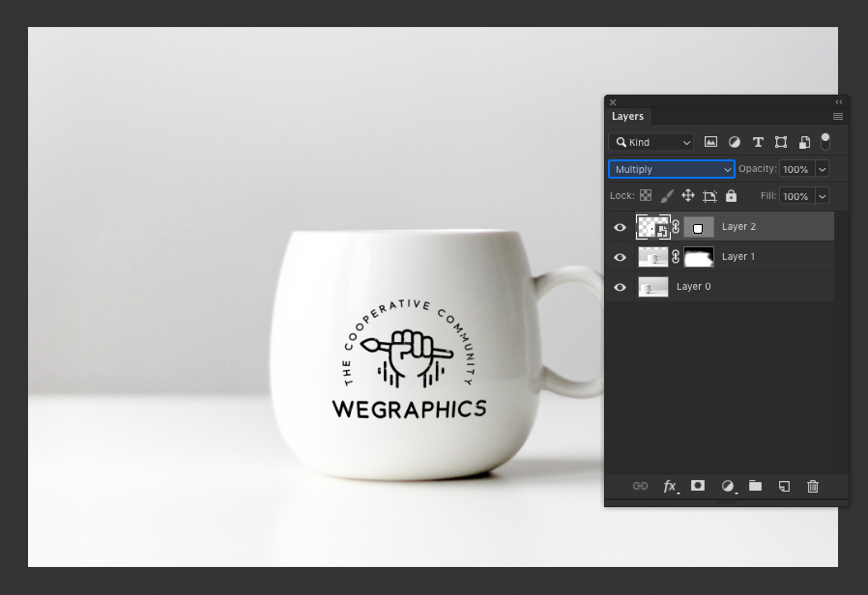The image size is (868, 595).
Task: Open the Multiply blend mode dropdown
Action: point(672,169)
